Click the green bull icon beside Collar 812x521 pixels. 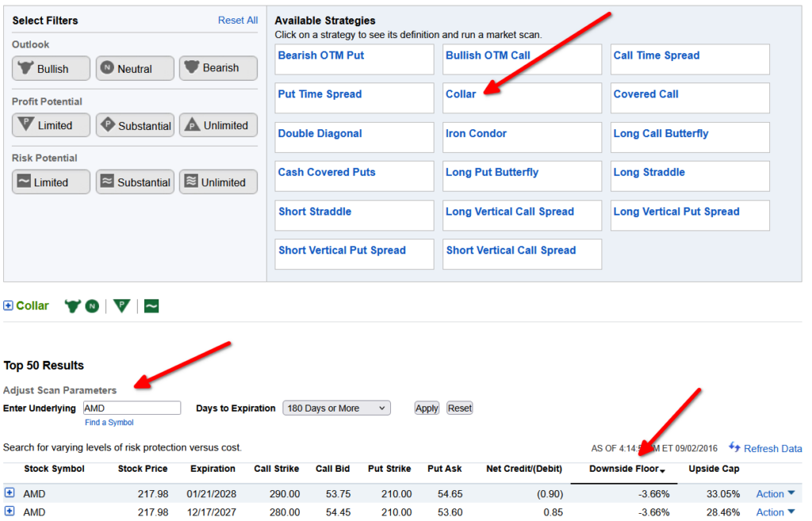tap(73, 306)
